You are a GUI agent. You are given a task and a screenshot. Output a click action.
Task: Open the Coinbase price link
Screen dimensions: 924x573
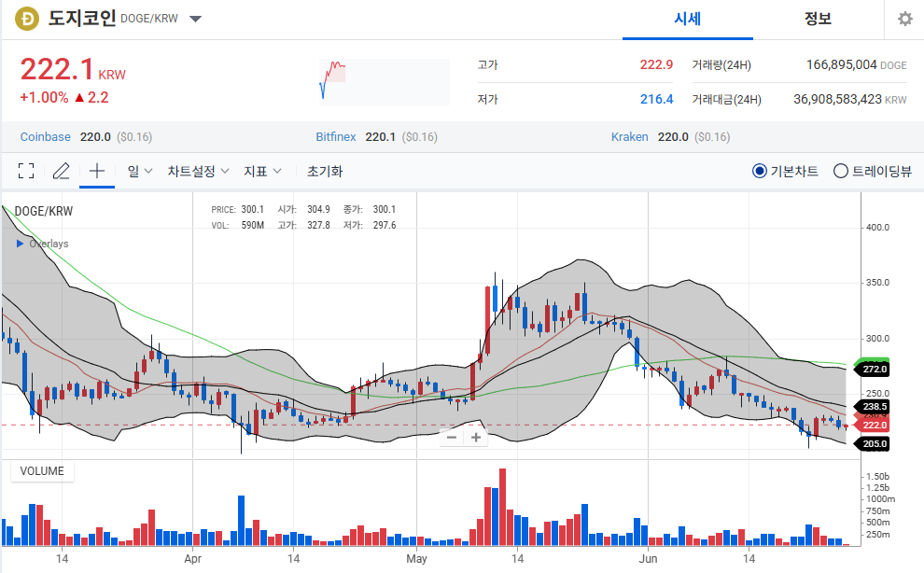pos(45,136)
